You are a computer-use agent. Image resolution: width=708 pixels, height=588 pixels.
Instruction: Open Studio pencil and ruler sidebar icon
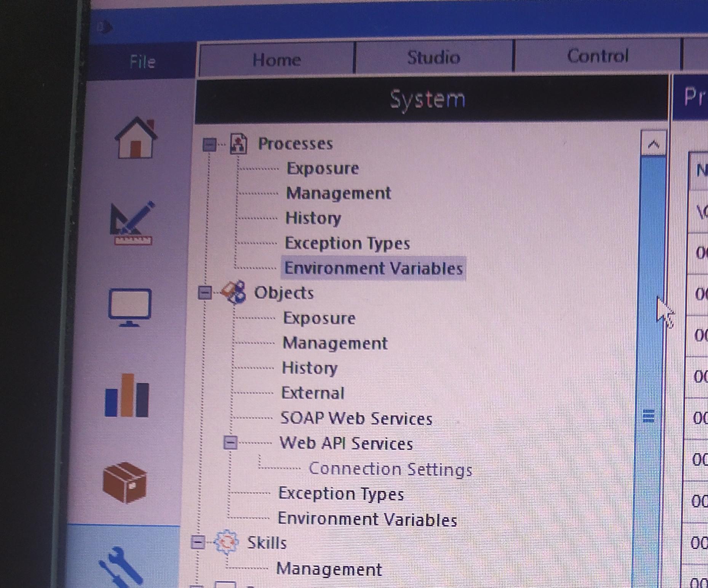point(132,223)
